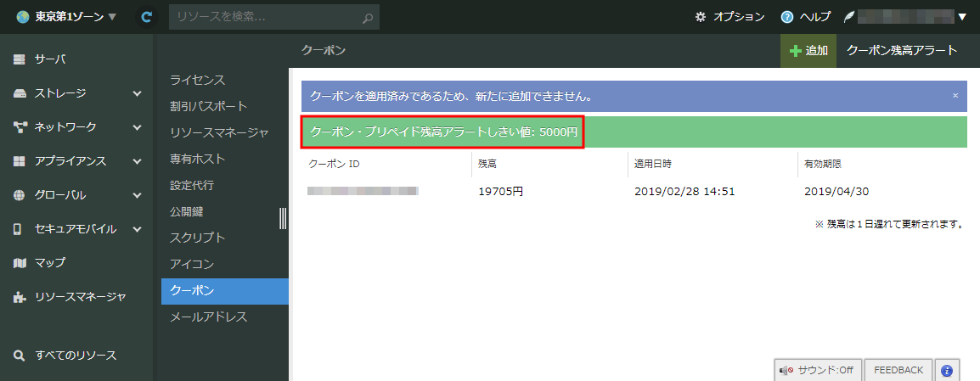Click the リソースを検索 search field
The image size is (980, 381).
click(263, 17)
